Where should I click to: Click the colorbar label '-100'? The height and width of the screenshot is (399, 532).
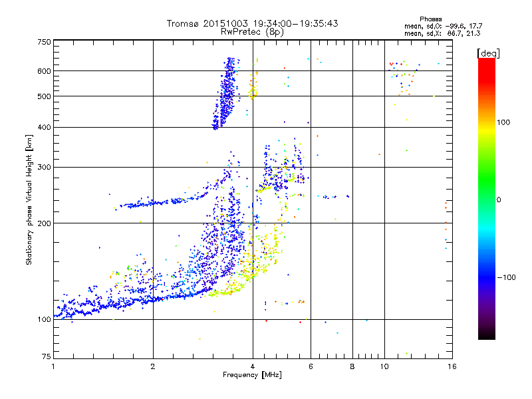tap(506, 277)
